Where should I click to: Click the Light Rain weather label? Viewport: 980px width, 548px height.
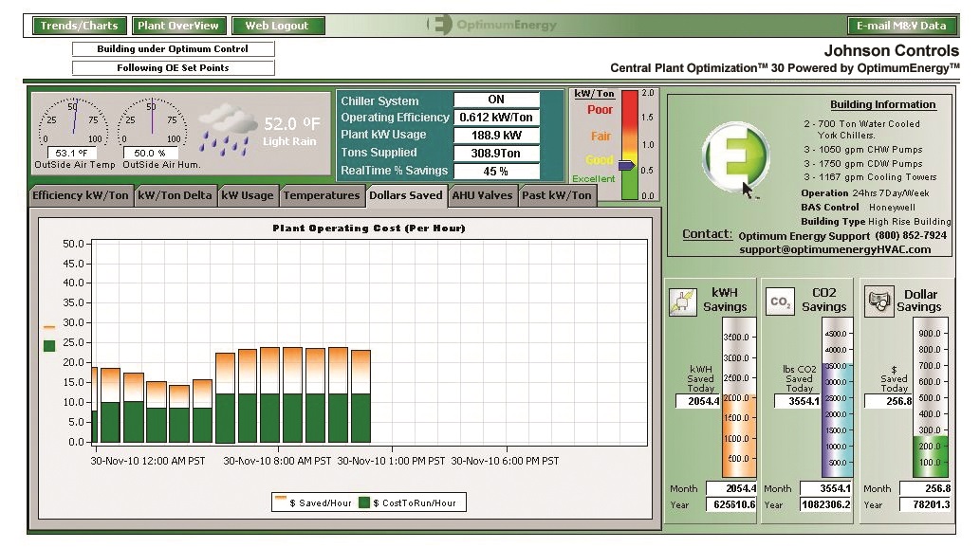point(289,141)
